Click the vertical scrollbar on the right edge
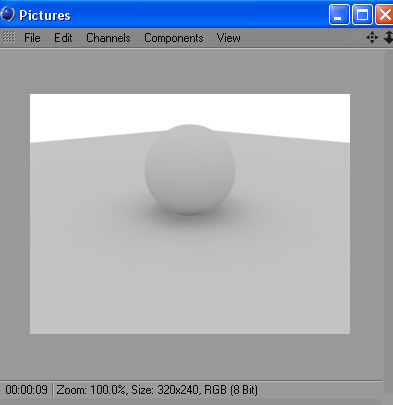Screen dimensions: 393x405 (389, 222)
